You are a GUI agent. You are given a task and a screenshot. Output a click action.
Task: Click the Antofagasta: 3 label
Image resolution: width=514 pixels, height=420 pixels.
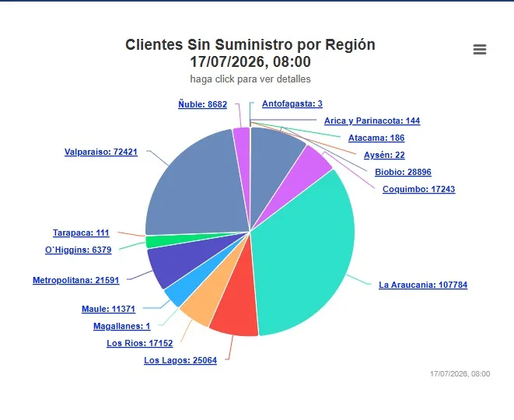[292, 103]
